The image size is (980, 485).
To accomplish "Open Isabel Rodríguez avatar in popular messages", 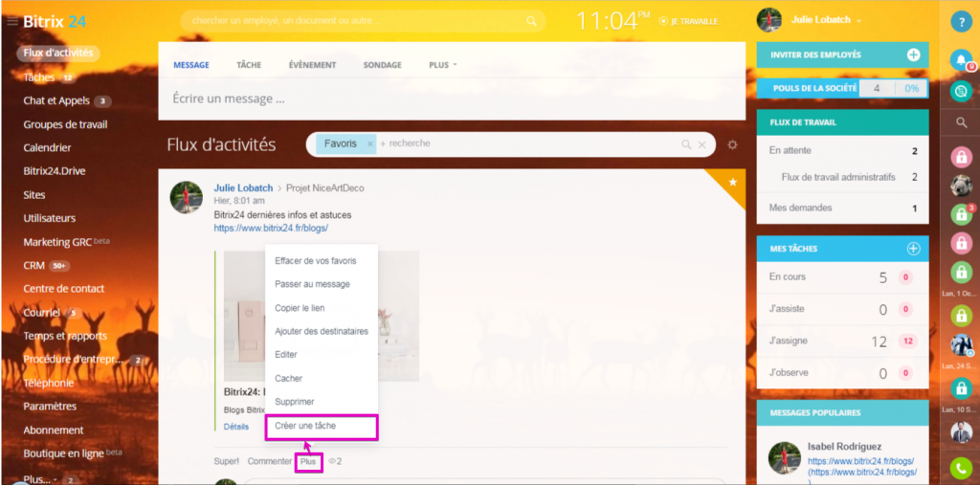I will click(x=785, y=458).
